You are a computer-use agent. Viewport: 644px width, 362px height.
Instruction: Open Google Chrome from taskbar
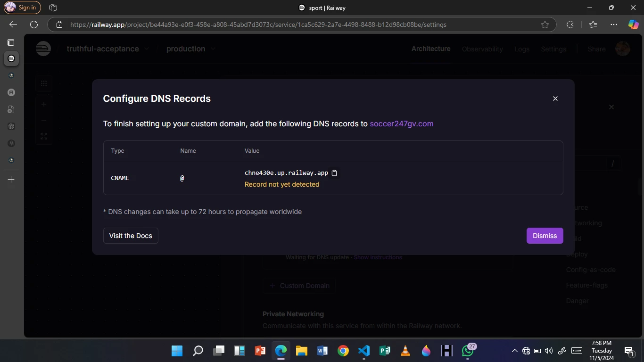click(x=343, y=351)
